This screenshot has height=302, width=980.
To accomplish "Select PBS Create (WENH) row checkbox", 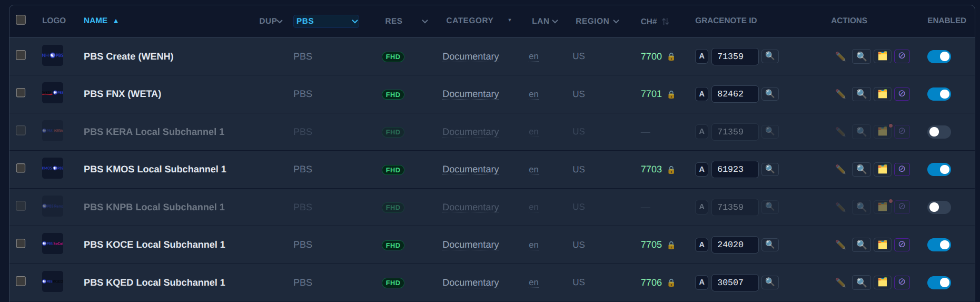I will tap(21, 55).
